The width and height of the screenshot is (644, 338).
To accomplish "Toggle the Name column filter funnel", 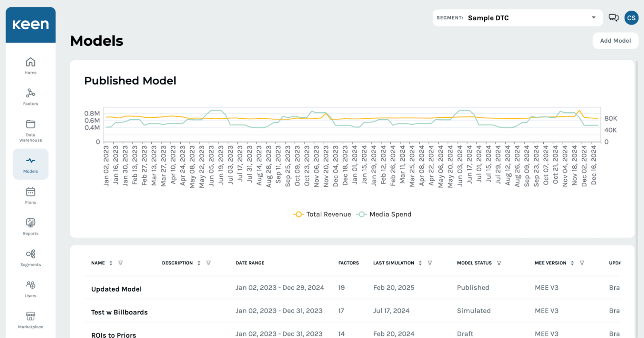I will tap(120, 263).
